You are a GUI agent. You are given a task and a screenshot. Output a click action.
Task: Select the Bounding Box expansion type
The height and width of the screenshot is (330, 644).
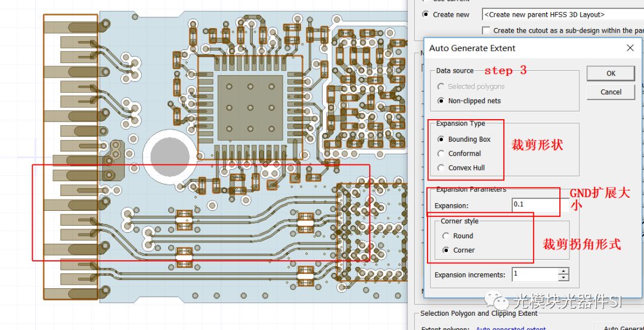[x=465, y=139]
